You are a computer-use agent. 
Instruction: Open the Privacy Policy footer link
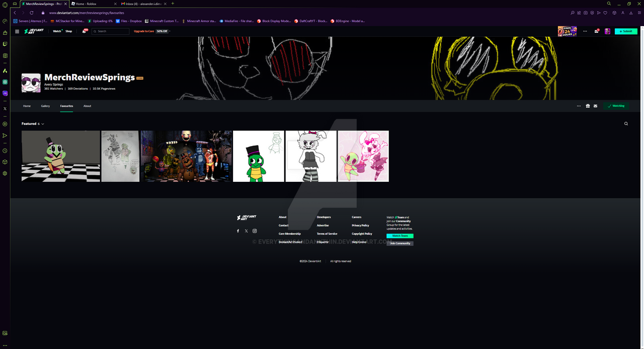click(360, 226)
